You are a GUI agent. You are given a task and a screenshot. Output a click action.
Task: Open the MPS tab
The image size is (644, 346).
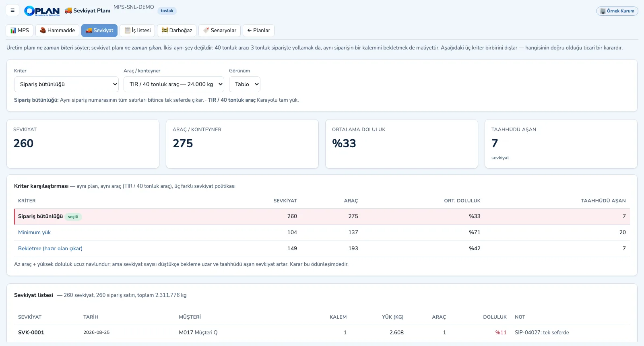pos(20,31)
